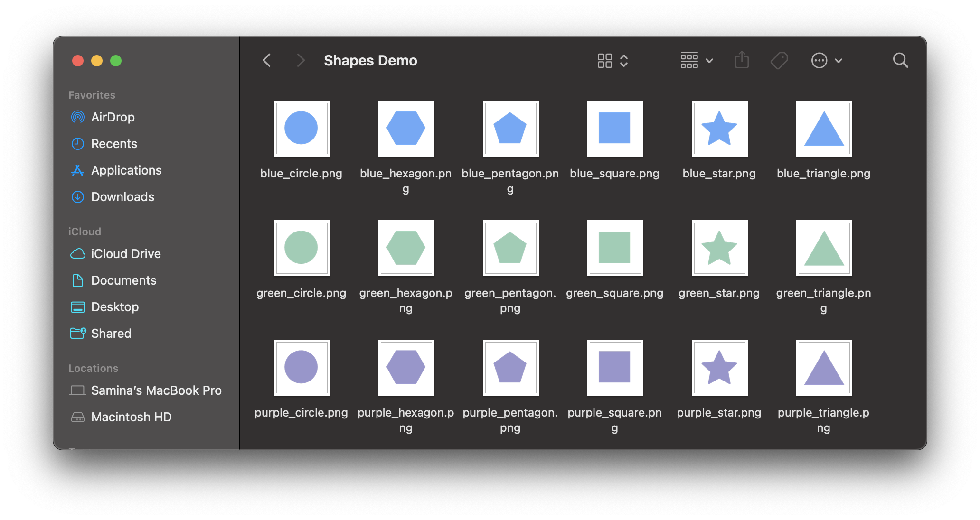This screenshot has height=520, width=980.
Task: Select the blue_star.png thumbnail
Action: [x=719, y=129]
